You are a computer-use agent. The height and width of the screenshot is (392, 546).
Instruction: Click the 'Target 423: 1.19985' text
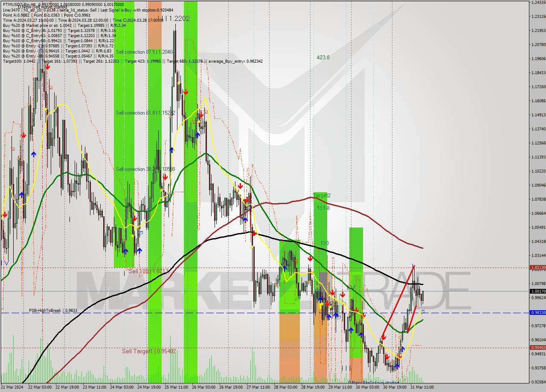point(143,61)
